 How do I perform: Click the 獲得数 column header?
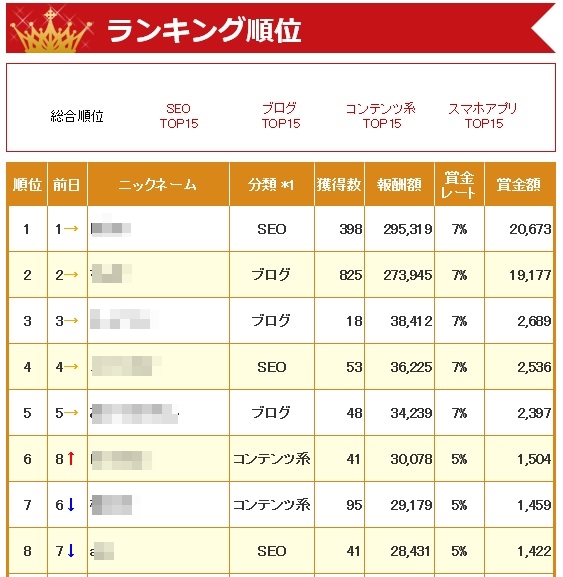tap(339, 184)
